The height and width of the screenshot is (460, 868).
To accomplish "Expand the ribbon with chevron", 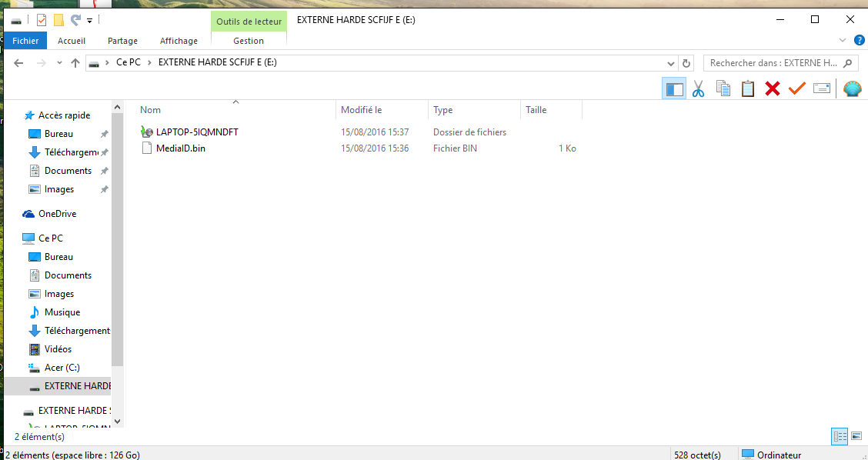I will pos(843,41).
